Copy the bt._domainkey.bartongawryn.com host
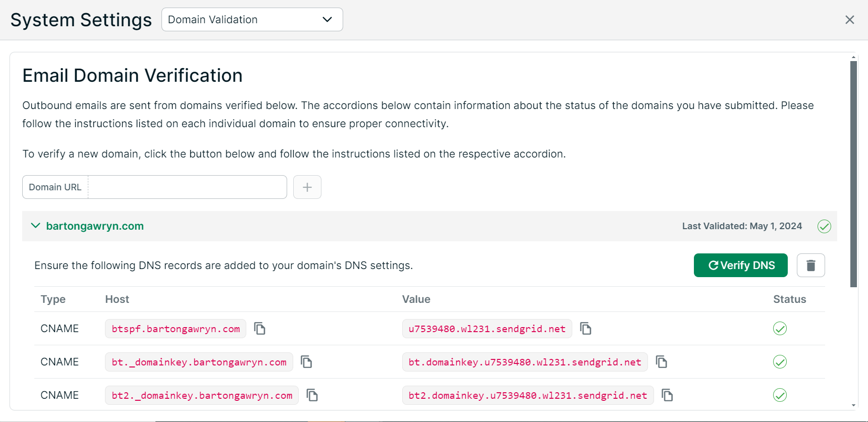Screen dimensions: 868x422 306,362
